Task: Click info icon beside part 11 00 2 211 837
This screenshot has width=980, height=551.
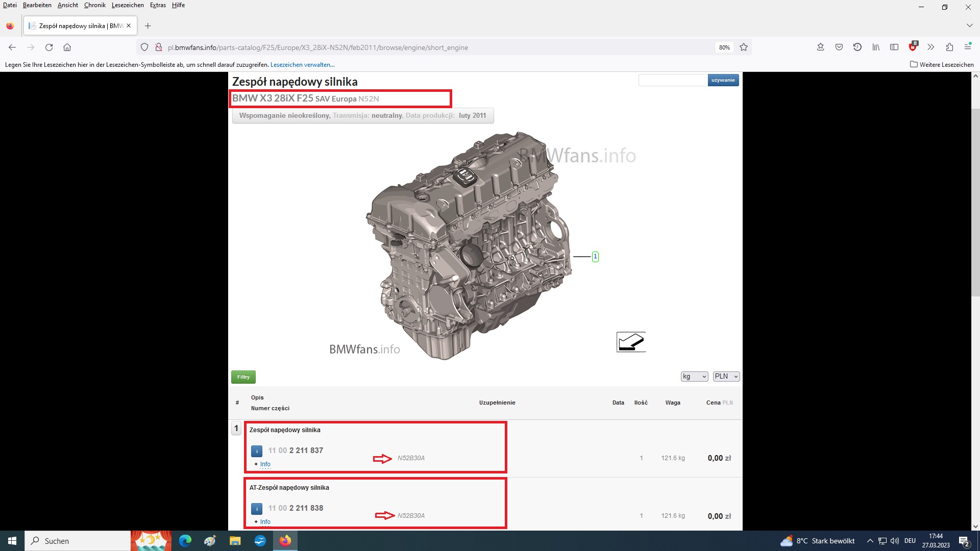Action: click(257, 451)
